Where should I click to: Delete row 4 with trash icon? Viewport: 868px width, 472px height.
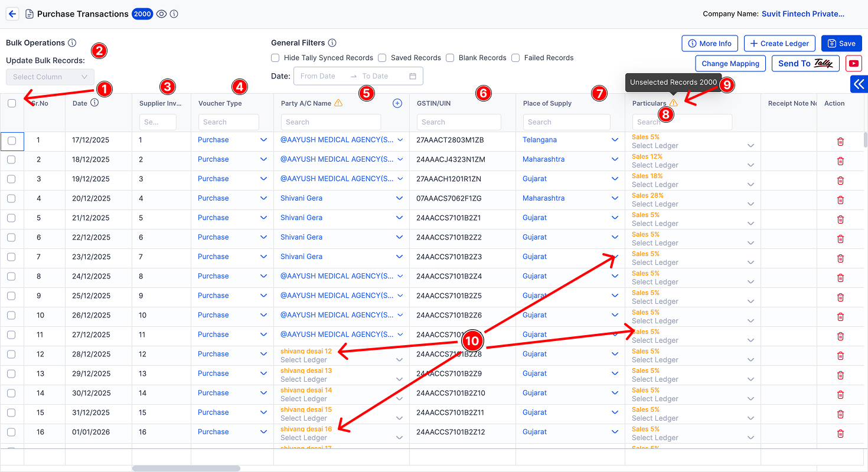(840, 200)
